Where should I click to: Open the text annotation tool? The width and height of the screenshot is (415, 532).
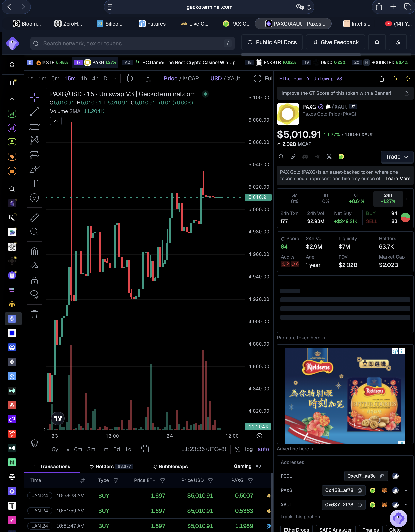[x=34, y=183]
